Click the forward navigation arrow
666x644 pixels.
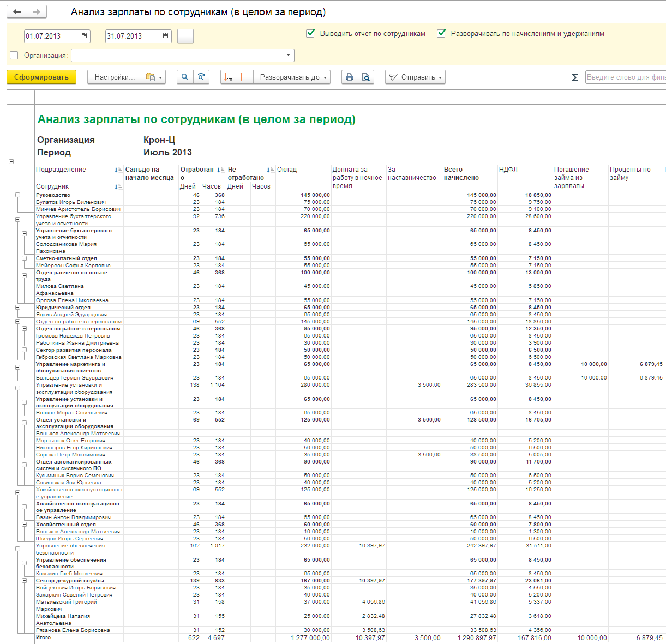tap(37, 12)
